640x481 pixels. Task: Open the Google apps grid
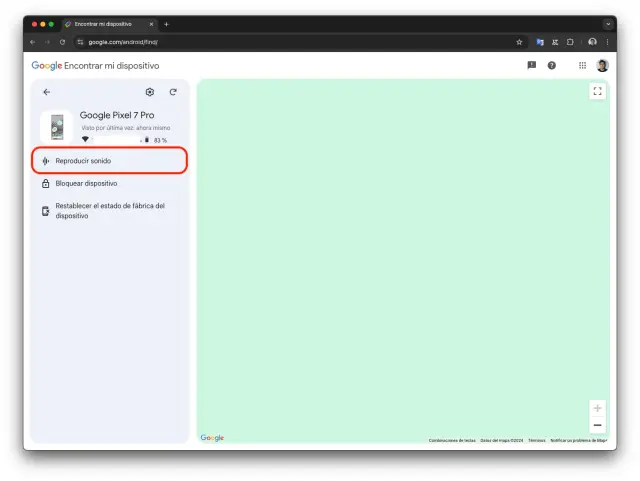(582, 65)
